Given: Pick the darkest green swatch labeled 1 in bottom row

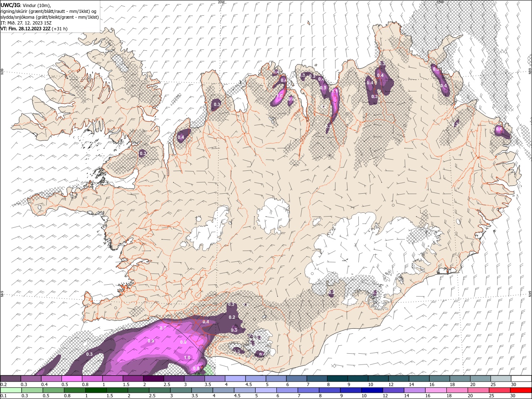Looking at the screenshot, I should (96, 390).
